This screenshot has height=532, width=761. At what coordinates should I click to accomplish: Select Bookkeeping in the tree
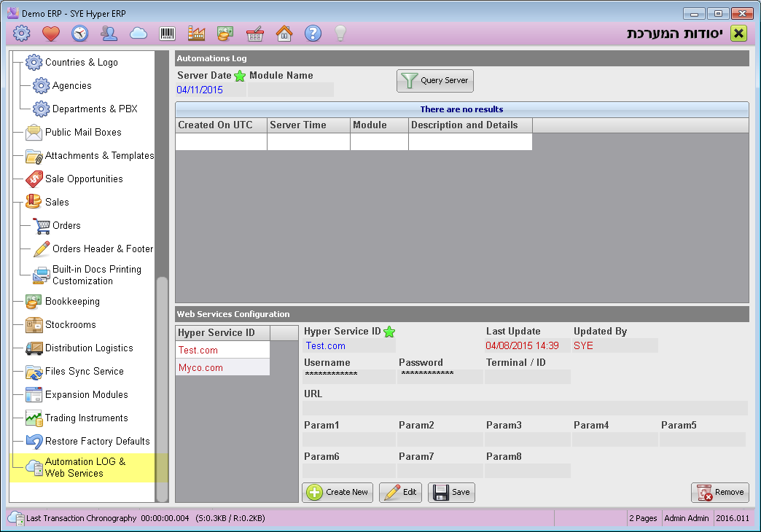[63, 301]
